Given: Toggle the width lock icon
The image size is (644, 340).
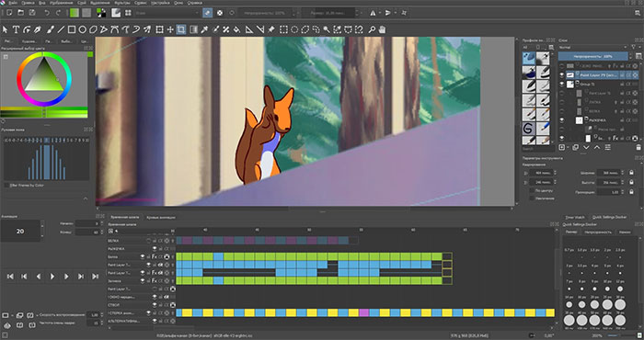Looking at the screenshot, I should [x=632, y=173].
